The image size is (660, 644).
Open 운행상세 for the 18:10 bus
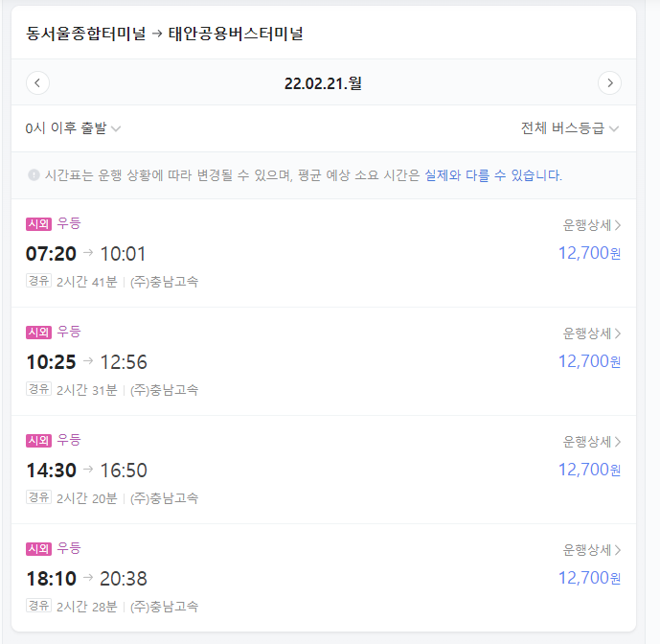pos(592,550)
